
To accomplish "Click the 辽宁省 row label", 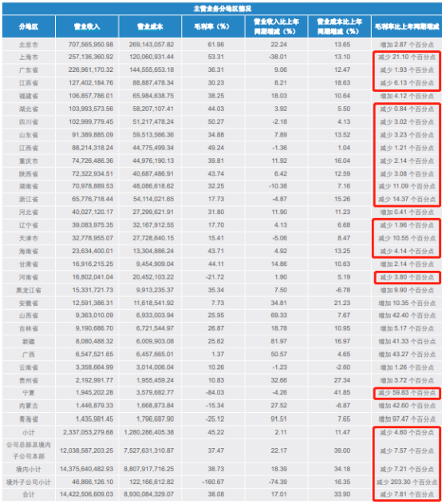I will tap(29, 225).
